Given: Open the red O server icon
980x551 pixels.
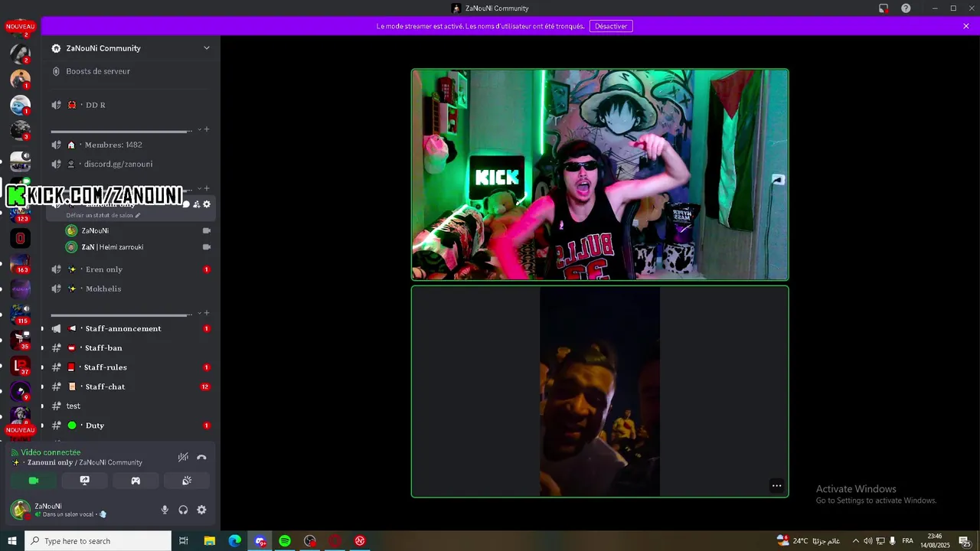Looking at the screenshot, I should coord(21,238).
